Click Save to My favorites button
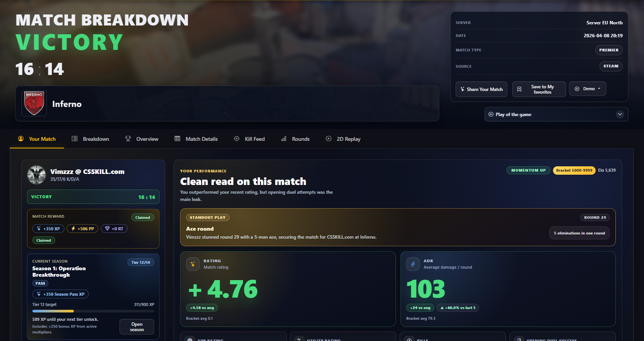Screen dimensions: 644x341 pos(539,89)
